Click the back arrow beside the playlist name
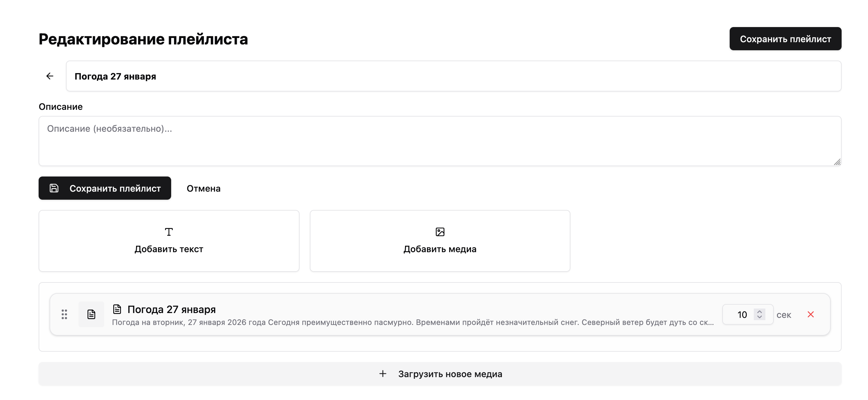The width and height of the screenshot is (868, 400). point(50,76)
